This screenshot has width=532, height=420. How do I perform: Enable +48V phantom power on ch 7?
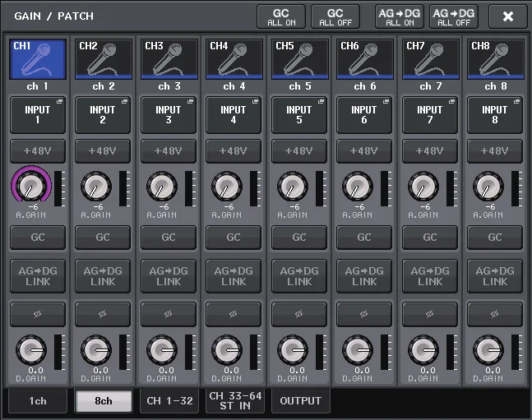pyautogui.click(x=430, y=151)
